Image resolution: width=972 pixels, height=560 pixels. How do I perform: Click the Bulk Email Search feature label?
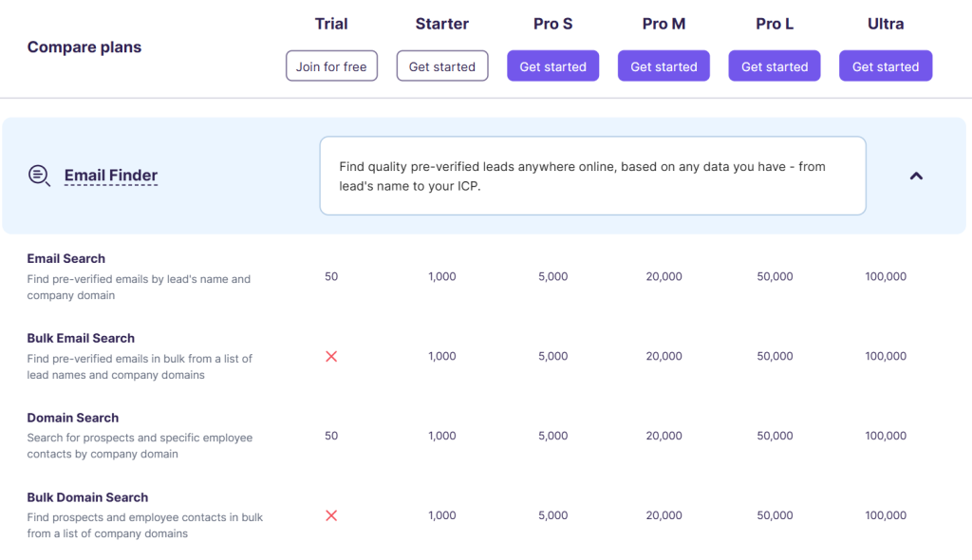coord(81,338)
